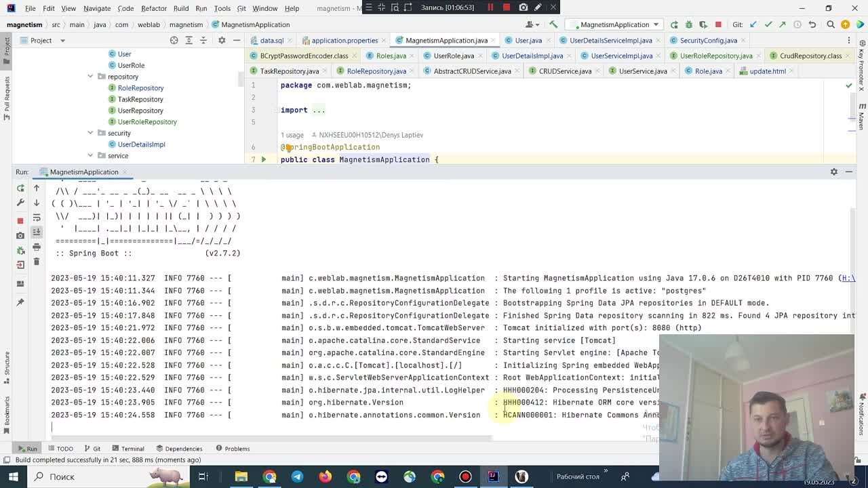Start debugging with the bug icon
Image resolution: width=868 pixels, height=488 pixels.
tap(689, 24)
